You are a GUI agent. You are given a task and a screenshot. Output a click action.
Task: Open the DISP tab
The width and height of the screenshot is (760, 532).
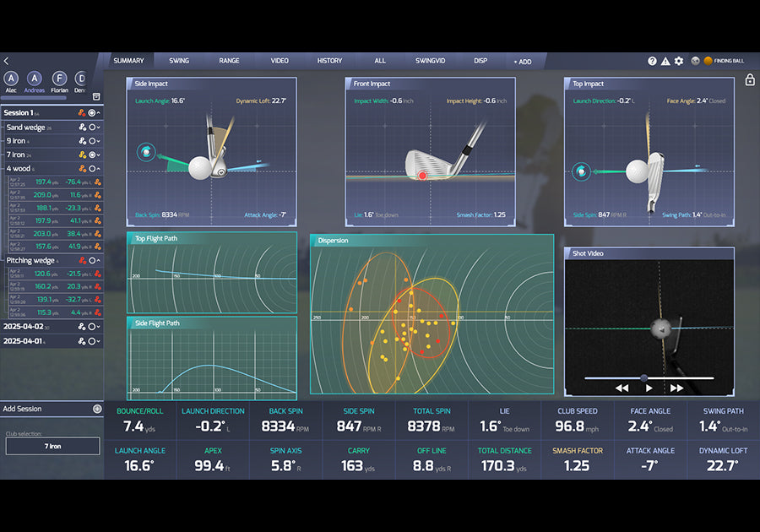pos(480,61)
